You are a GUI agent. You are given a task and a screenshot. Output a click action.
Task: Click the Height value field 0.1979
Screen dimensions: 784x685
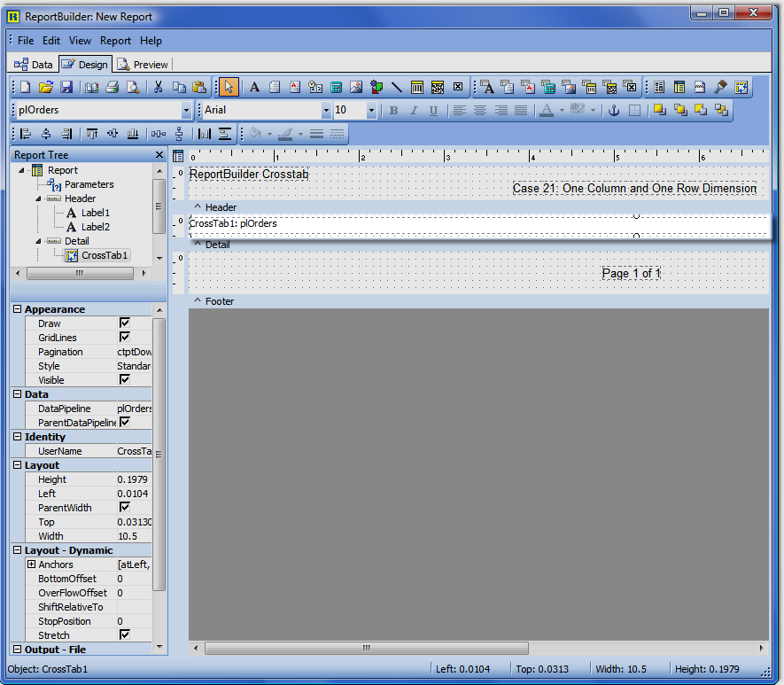[134, 479]
